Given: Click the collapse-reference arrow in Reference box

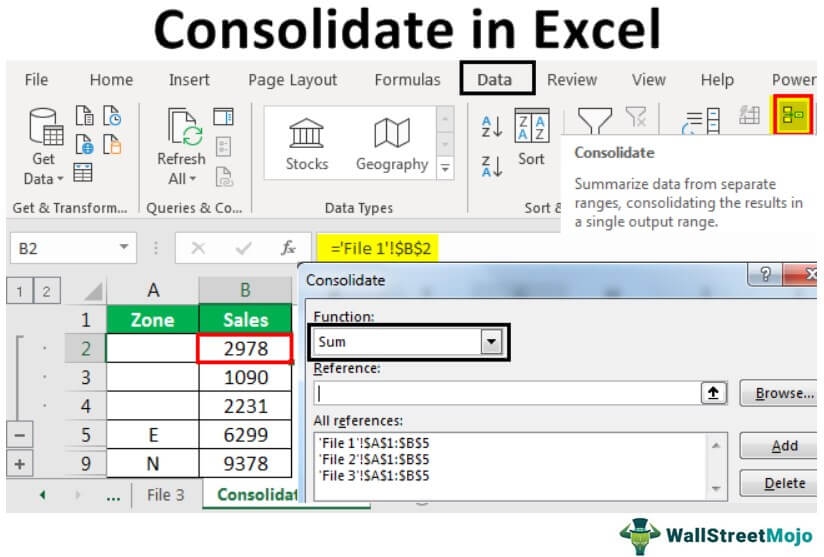Looking at the screenshot, I should [713, 393].
